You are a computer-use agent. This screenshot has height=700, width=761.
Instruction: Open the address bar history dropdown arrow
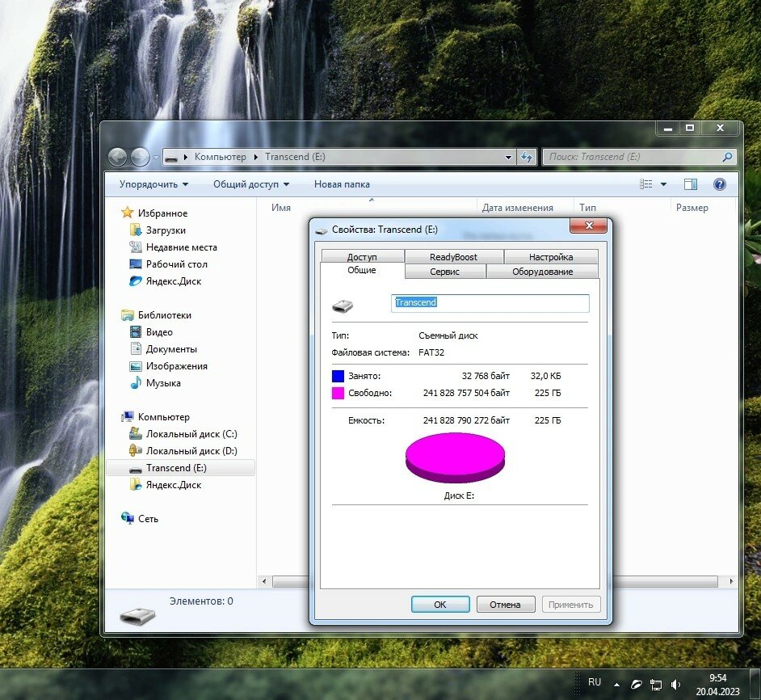tap(508, 157)
